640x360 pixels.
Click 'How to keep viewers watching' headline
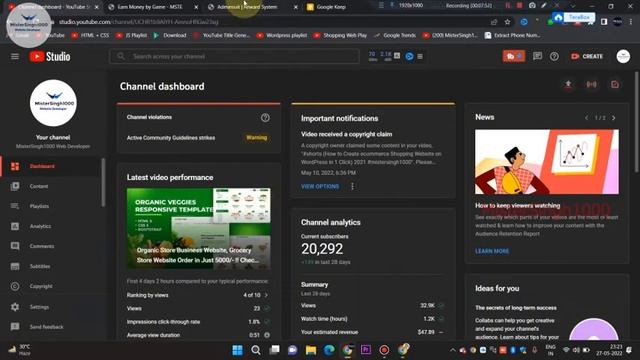pyautogui.click(x=517, y=205)
